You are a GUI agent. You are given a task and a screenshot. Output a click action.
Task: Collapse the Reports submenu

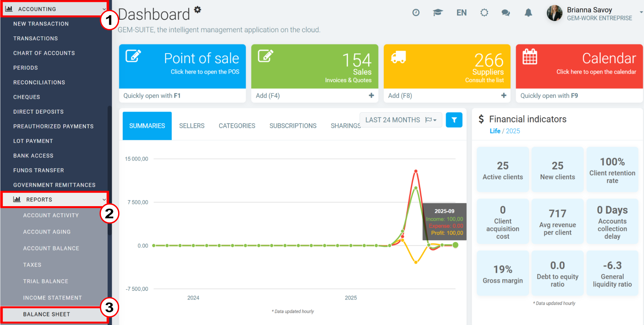tap(54, 199)
